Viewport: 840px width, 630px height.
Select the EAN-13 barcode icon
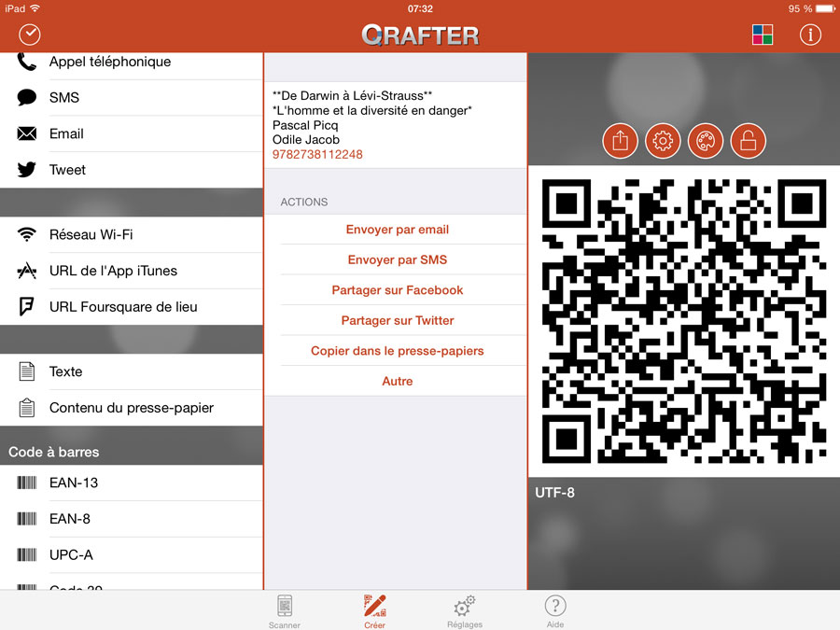point(27,483)
